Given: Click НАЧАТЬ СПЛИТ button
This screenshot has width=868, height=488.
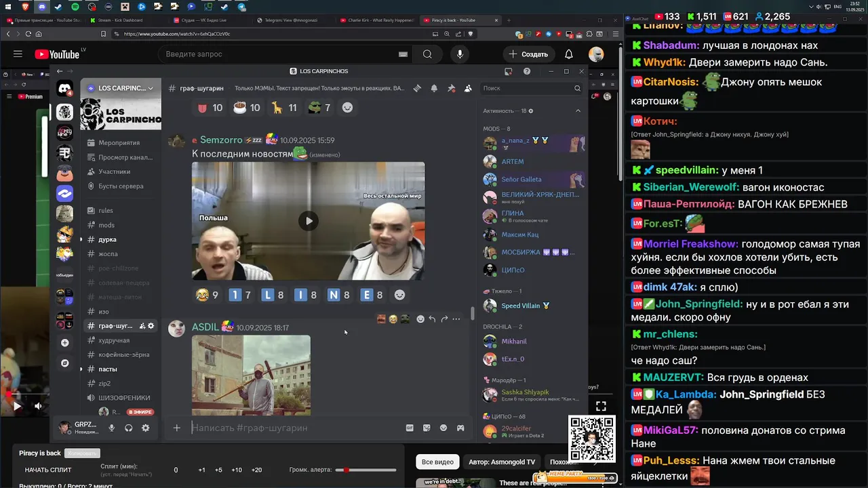Looking at the screenshot, I should pyautogui.click(x=48, y=470).
